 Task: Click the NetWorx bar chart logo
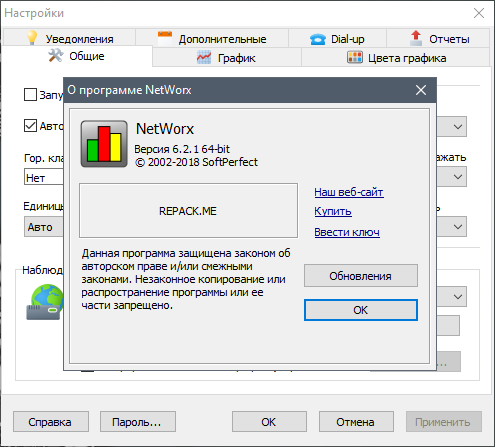point(104,144)
